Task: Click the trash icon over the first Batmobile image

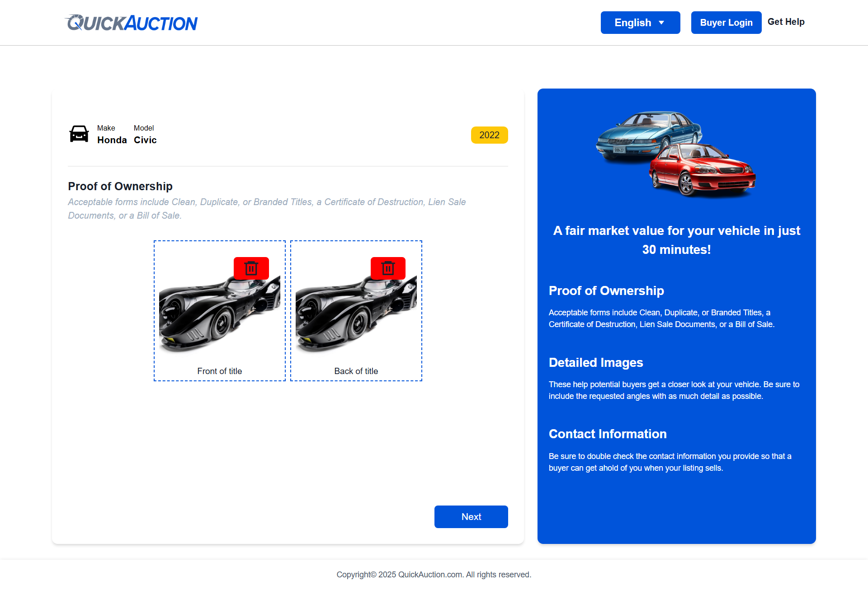Action: (251, 268)
